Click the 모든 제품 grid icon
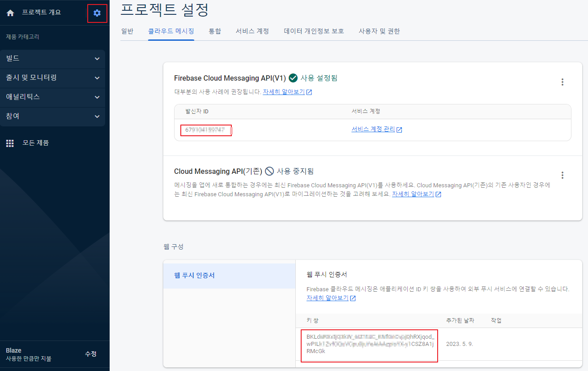Viewport: 588px width, 371px height. [10, 142]
